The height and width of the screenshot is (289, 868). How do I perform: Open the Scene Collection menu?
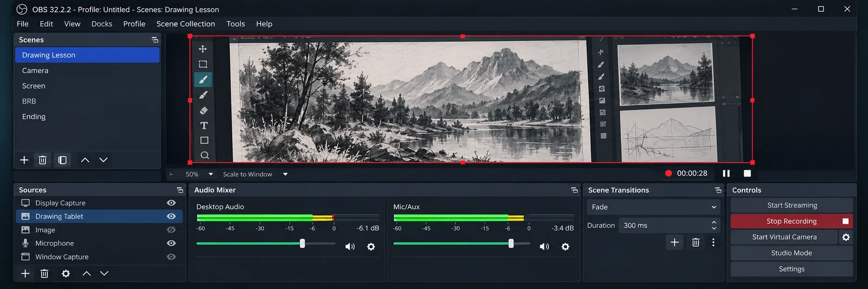click(186, 24)
